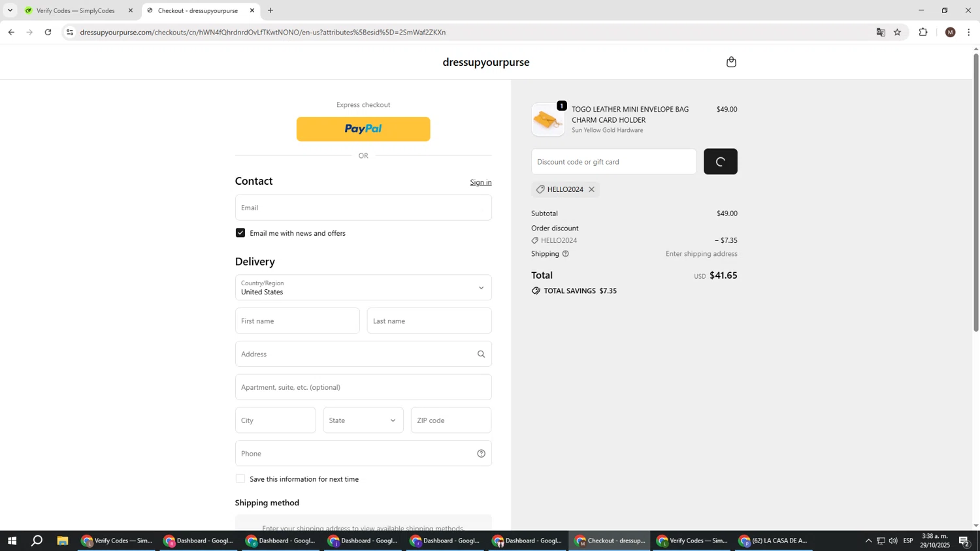Image resolution: width=980 pixels, height=551 pixels.
Task: Click the City field
Action: [x=275, y=420]
